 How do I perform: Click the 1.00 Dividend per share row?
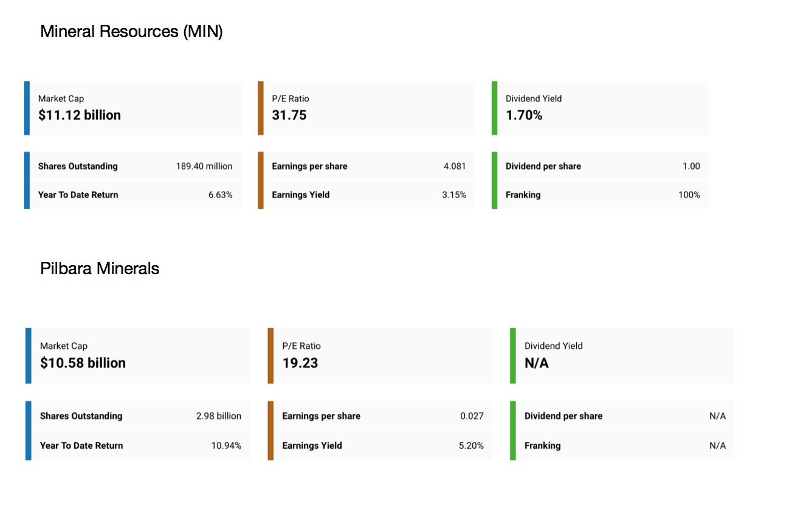coord(602,166)
